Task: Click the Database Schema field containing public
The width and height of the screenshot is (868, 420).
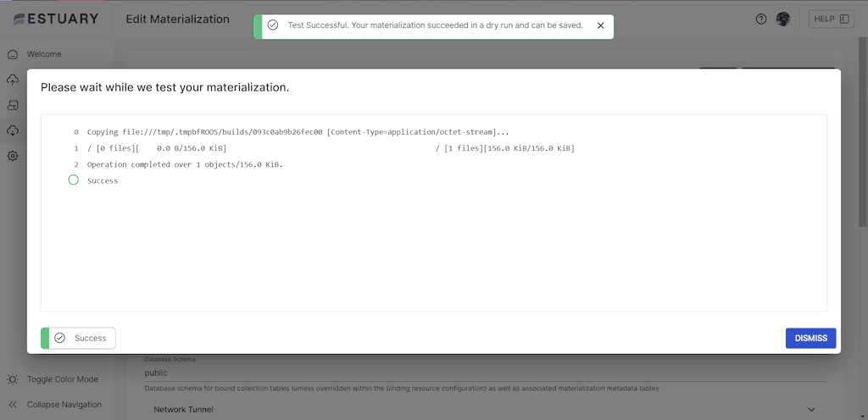Action: pos(485,373)
